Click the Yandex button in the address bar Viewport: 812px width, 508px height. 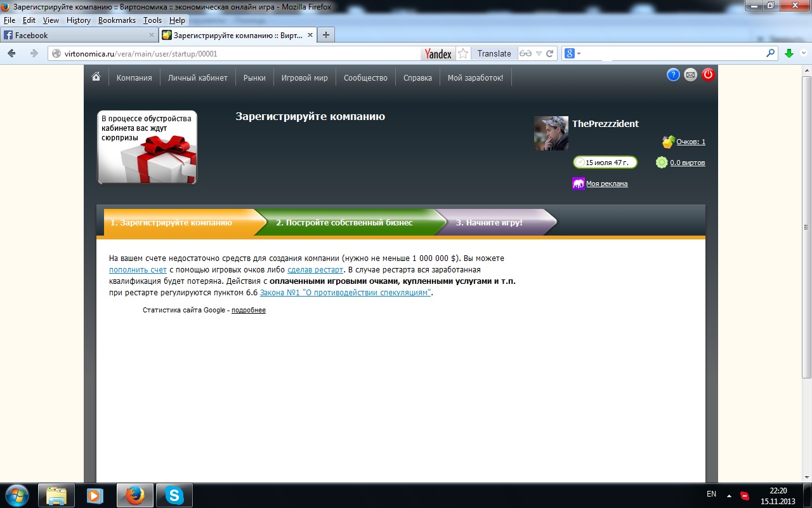pyautogui.click(x=438, y=54)
